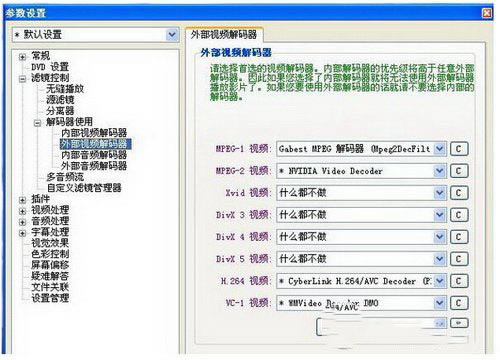Select 外部音频解码器 in the tree
The image size is (500, 360).
click(x=94, y=166)
